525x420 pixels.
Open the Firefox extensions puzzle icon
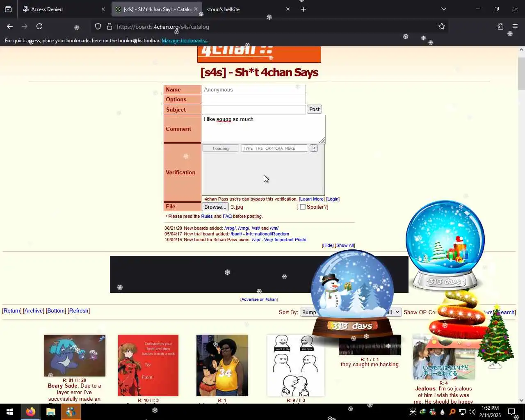500,26
